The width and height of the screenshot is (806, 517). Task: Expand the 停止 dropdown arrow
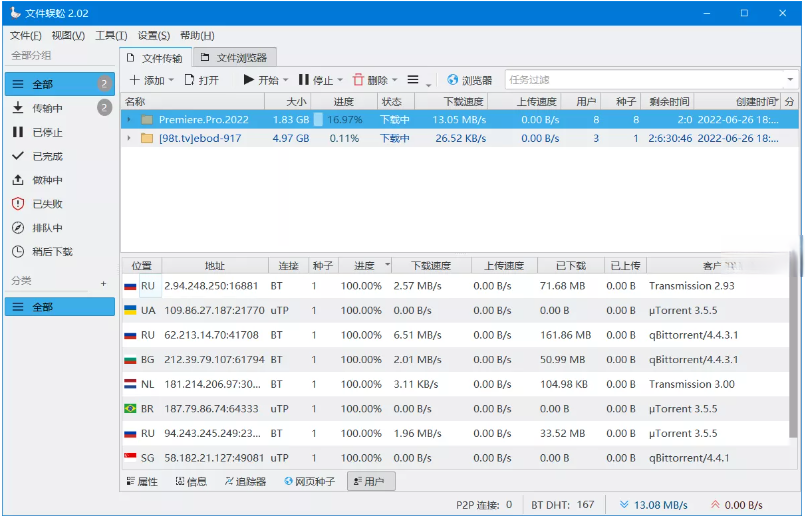click(340, 80)
